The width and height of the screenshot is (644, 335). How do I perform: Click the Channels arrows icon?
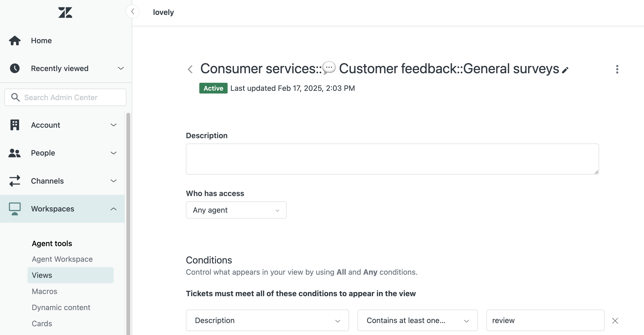15,181
